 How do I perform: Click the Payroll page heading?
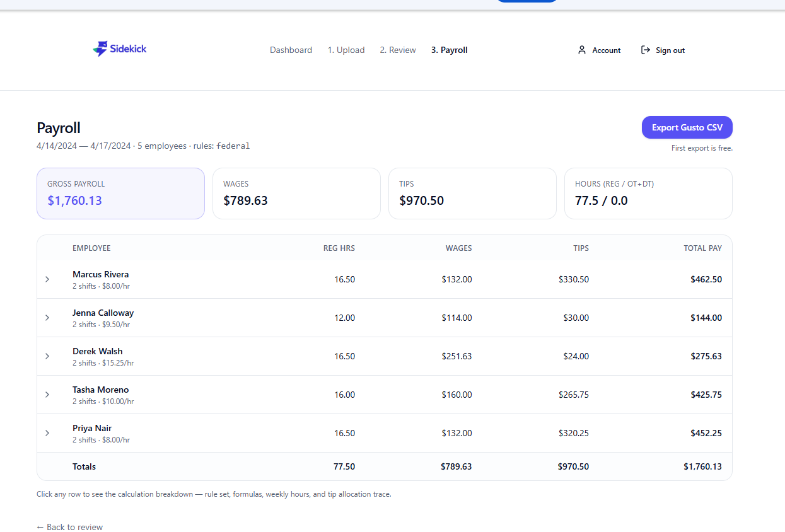(x=59, y=128)
